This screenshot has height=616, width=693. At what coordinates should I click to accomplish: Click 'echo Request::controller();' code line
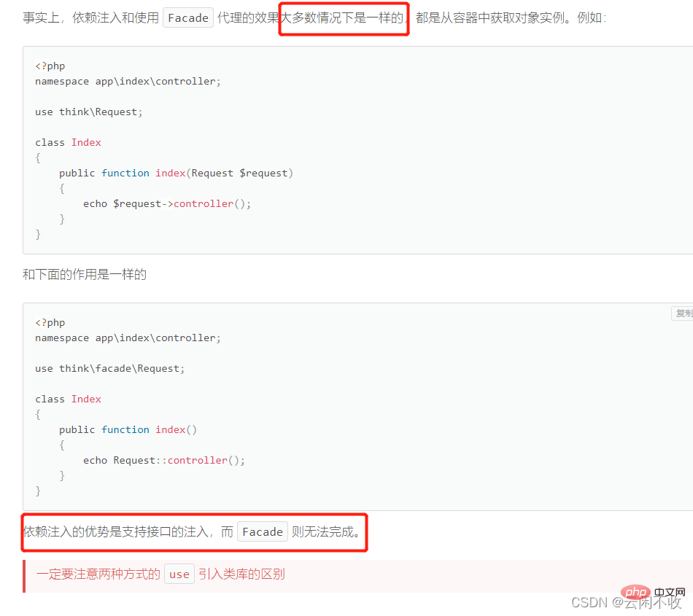coord(164,460)
